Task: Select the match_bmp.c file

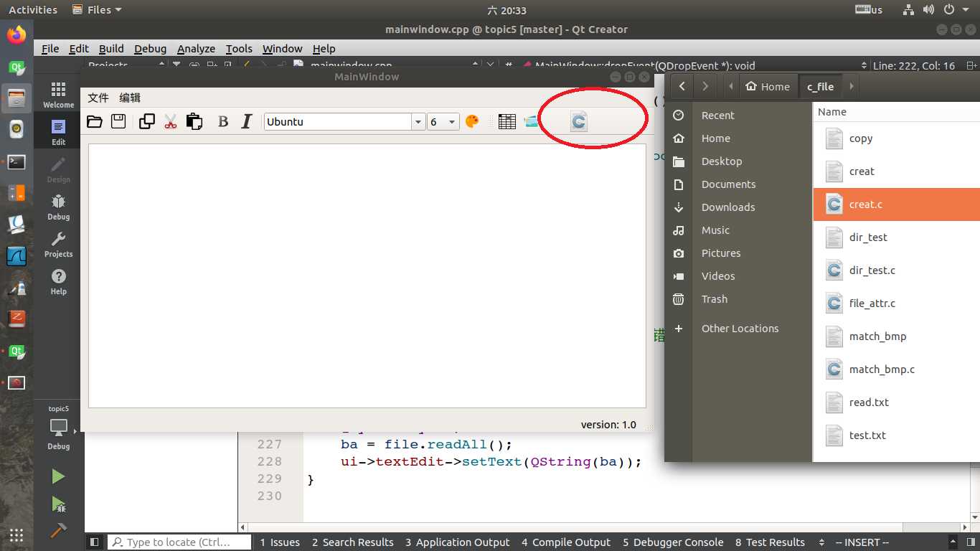Action: pos(897,369)
